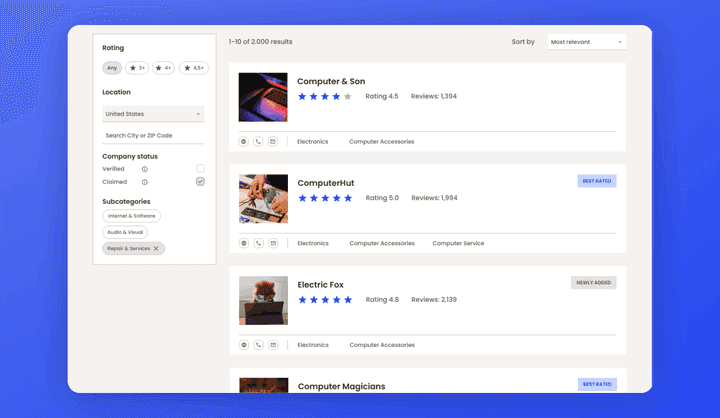Click the website globe icon for Computer & Son

[244, 142]
